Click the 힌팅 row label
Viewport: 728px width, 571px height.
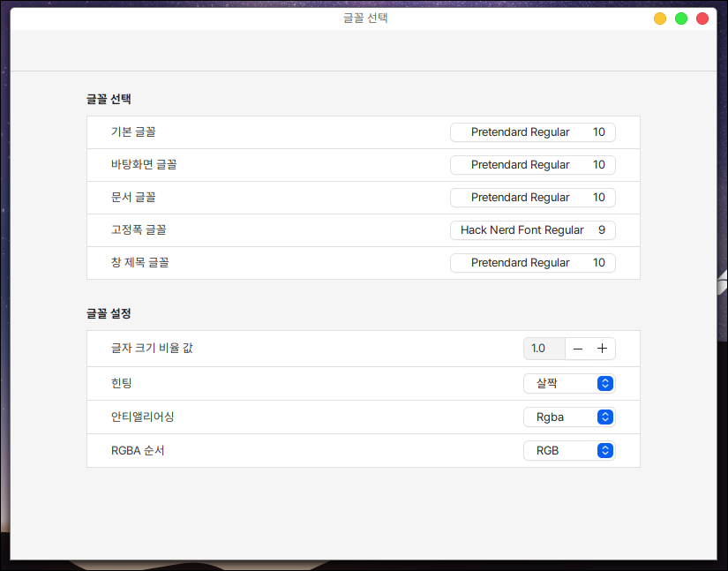tap(121, 384)
